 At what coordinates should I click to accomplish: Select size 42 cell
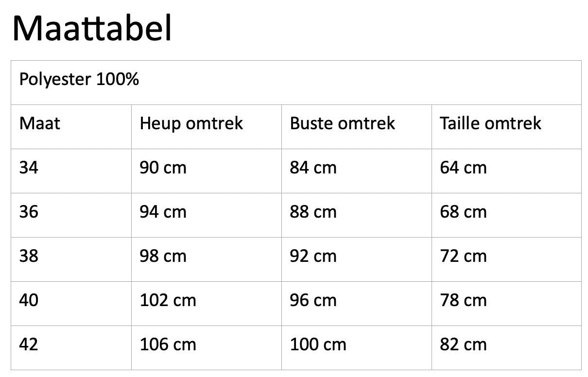(71, 348)
